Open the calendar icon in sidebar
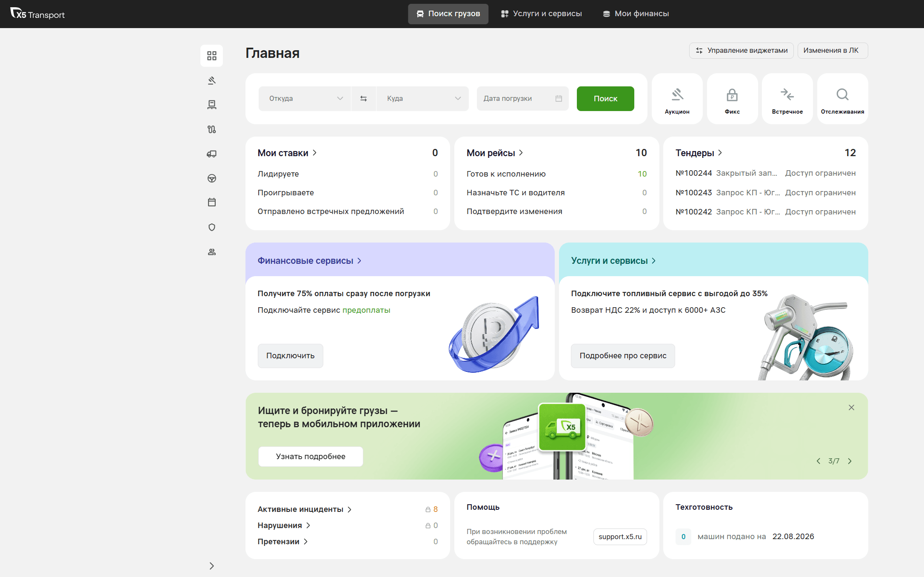 tap(211, 203)
